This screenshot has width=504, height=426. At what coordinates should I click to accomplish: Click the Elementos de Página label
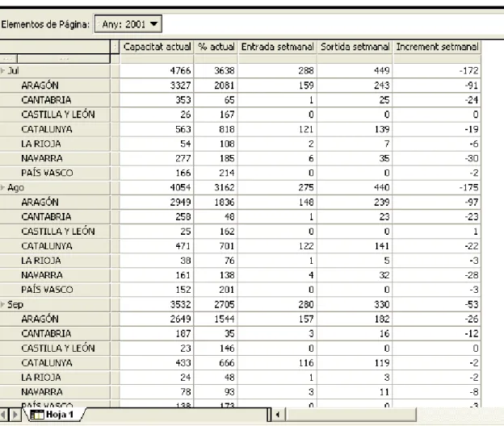tap(45, 24)
